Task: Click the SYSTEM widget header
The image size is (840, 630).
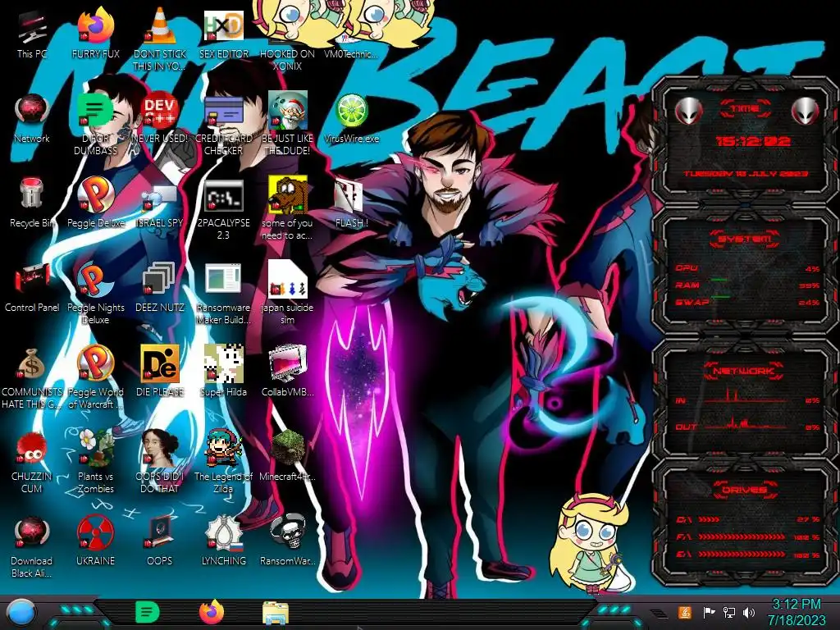Action: pos(745,239)
